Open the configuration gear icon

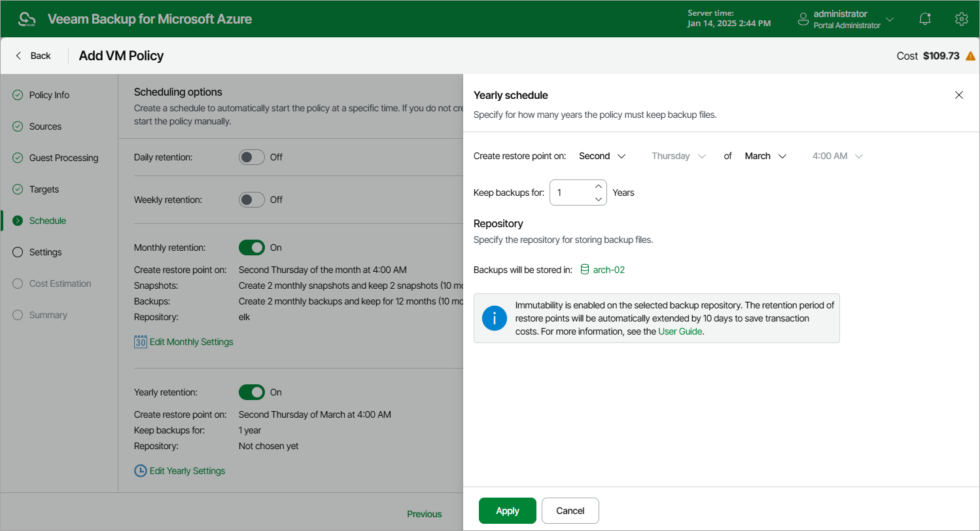pos(961,19)
